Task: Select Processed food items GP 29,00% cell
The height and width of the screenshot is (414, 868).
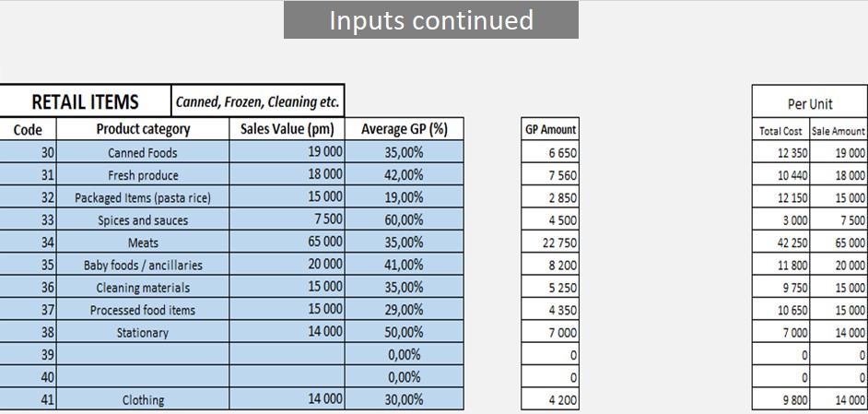Action: pos(405,309)
